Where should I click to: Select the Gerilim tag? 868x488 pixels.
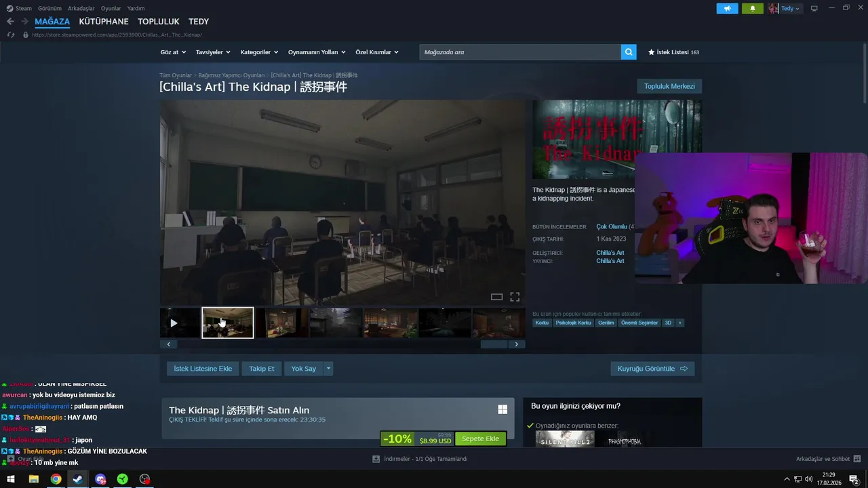pos(606,323)
